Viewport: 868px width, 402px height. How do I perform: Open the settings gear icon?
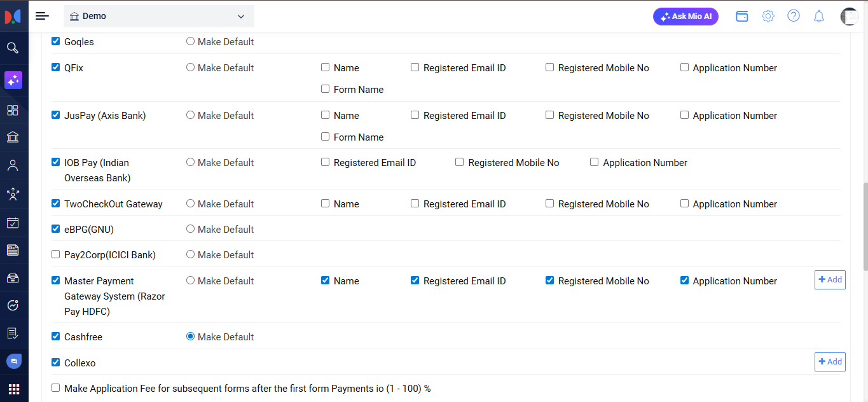pos(768,17)
